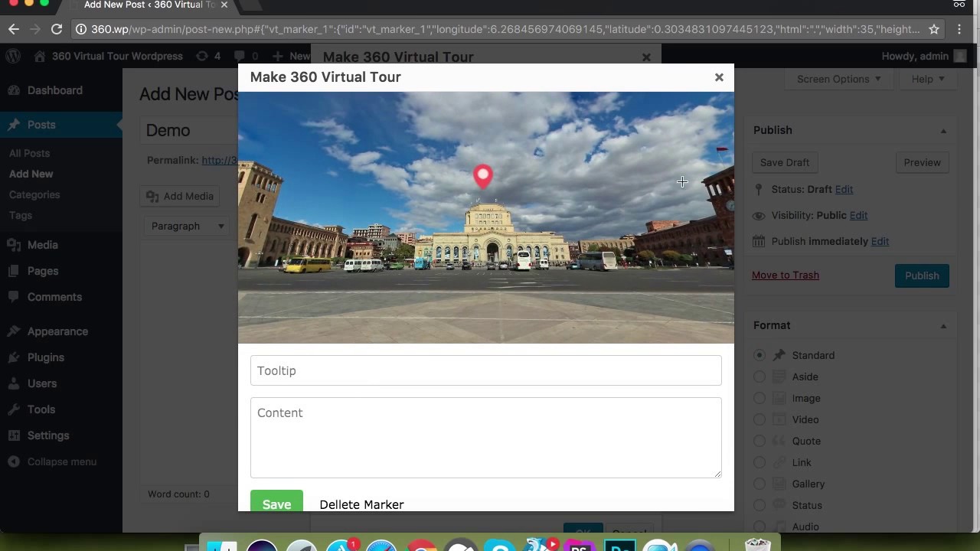Click the blue Publish button
This screenshot has width=980, height=551.
click(922, 275)
